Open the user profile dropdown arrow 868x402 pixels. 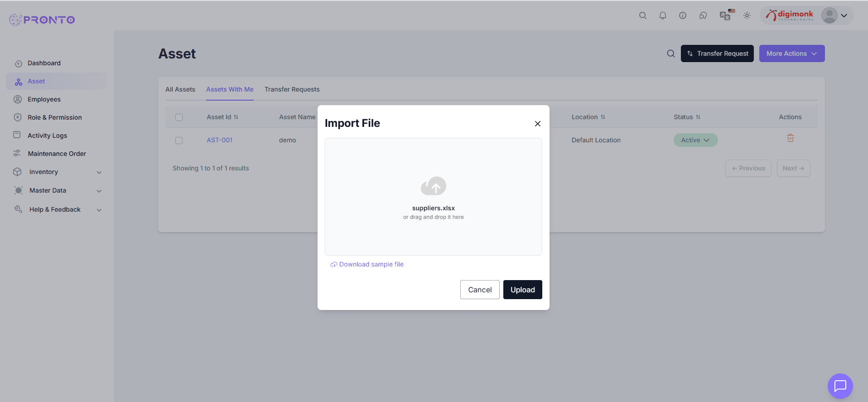coord(844,15)
